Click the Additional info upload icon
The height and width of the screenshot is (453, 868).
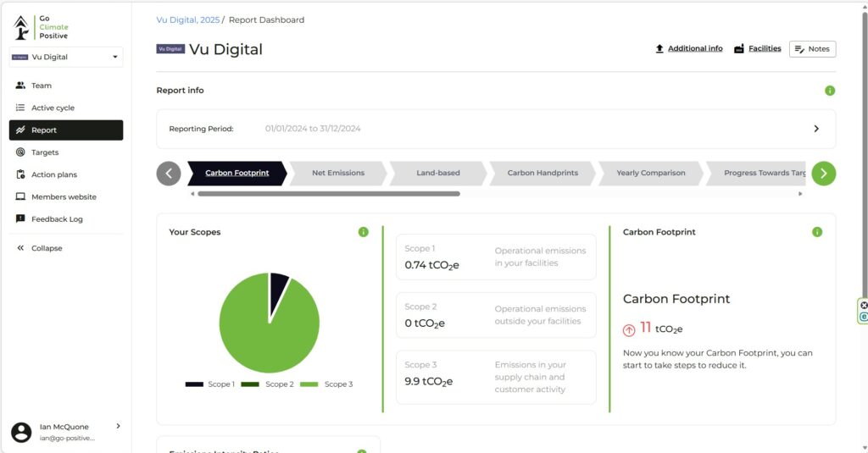click(x=659, y=48)
